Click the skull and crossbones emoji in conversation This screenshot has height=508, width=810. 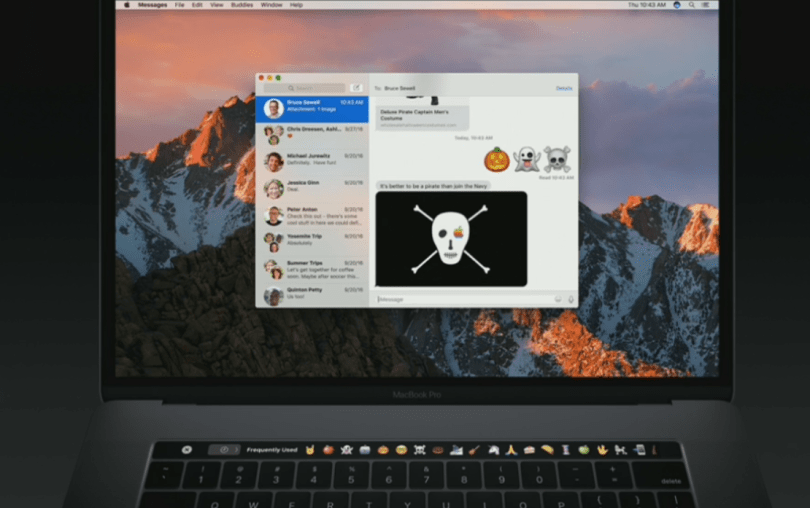(x=557, y=159)
